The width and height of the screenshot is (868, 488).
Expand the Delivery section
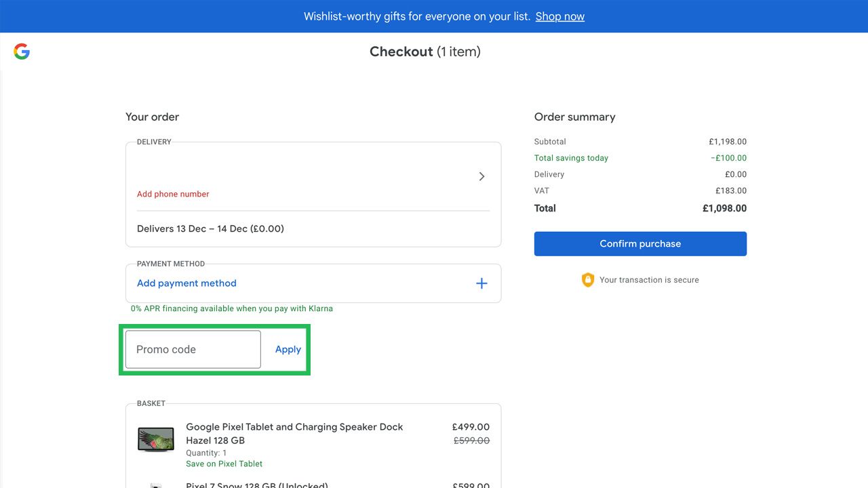click(x=152, y=142)
